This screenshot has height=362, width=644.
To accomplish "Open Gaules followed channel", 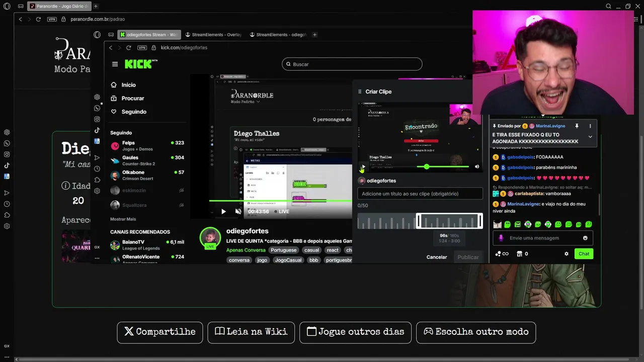I will coord(147,160).
